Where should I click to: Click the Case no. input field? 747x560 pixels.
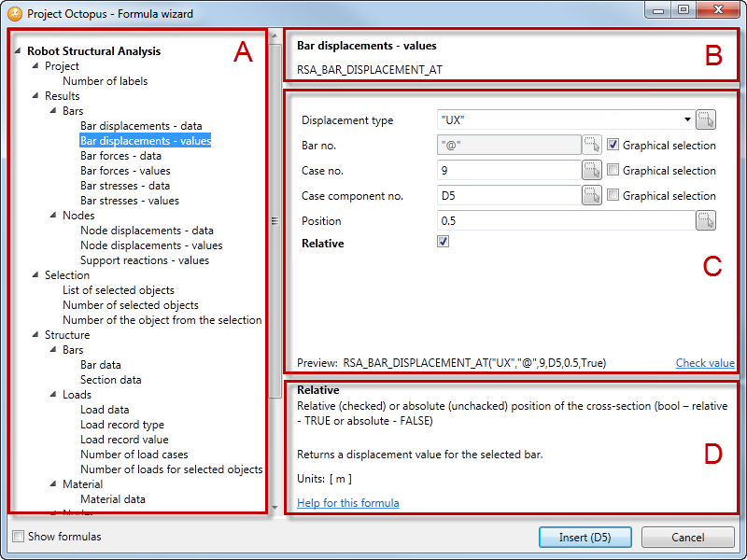tap(509, 170)
